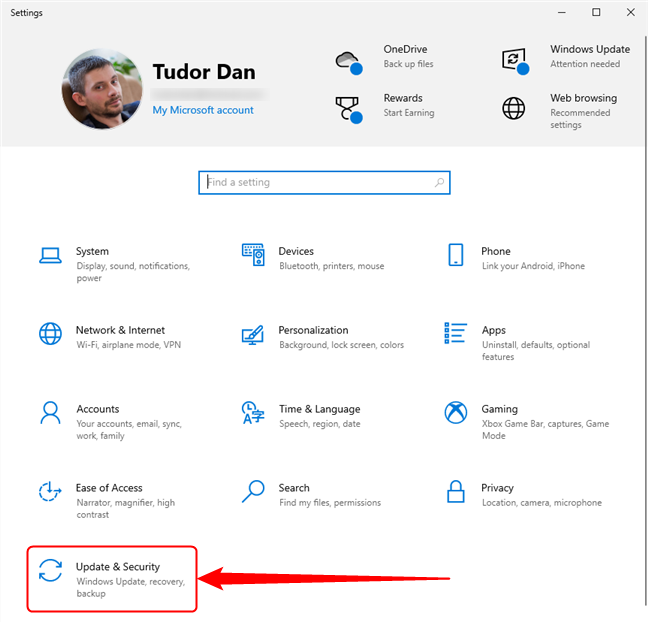Click 'Find my files, permissions' description
This screenshot has width=648, height=622.
tap(330, 503)
